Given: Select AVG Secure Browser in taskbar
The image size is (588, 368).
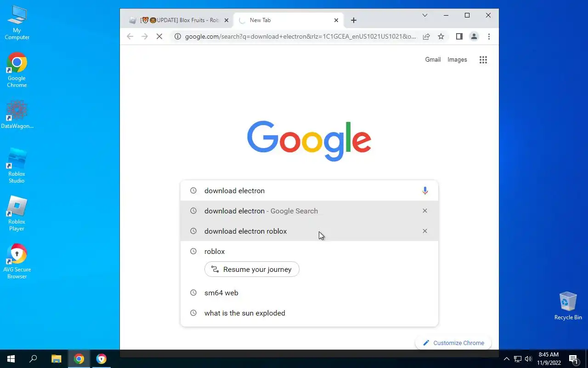Looking at the screenshot, I should [102, 359].
